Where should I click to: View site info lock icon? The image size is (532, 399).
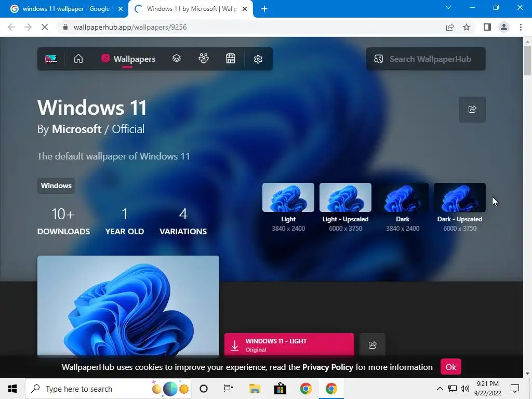(x=65, y=27)
